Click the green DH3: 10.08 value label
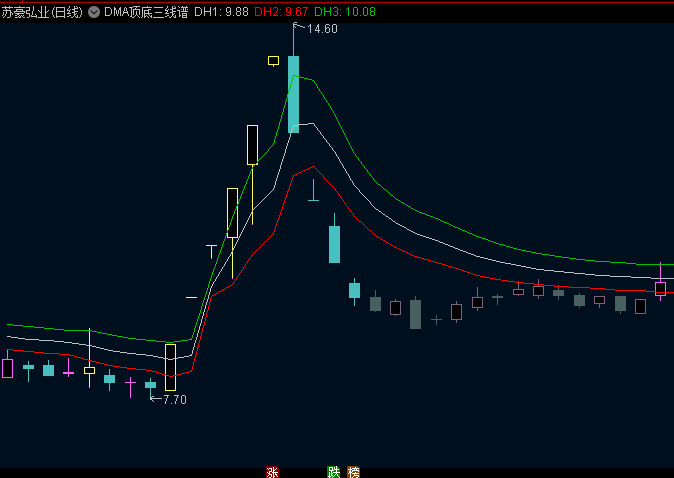This screenshot has width=674, height=478. pyautogui.click(x=345, y=12)
